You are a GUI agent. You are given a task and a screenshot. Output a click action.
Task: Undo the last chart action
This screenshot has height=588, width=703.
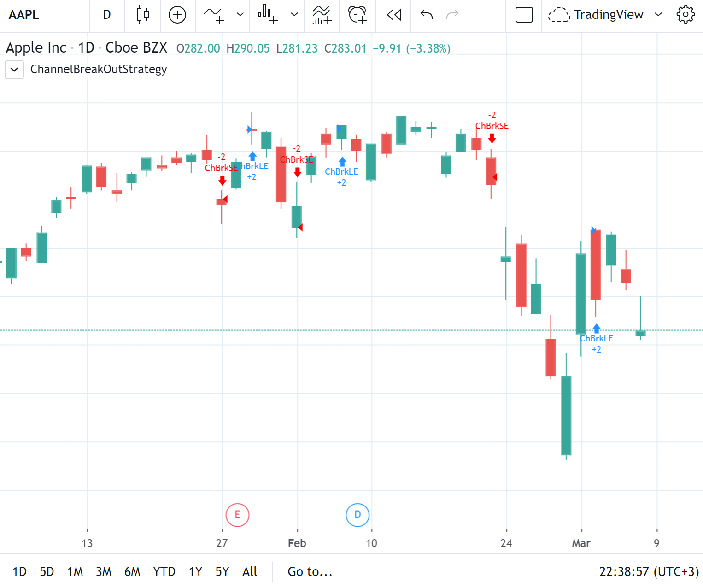pos(426,15)
